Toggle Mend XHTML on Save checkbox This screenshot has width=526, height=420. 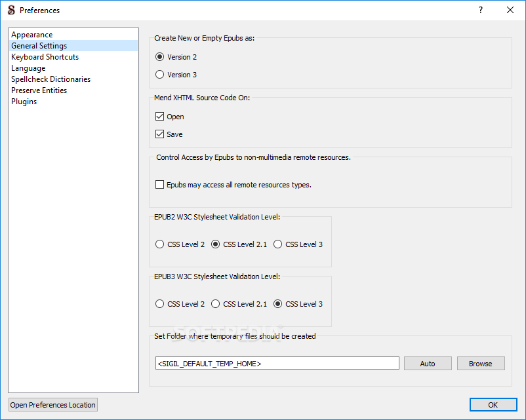160,134
